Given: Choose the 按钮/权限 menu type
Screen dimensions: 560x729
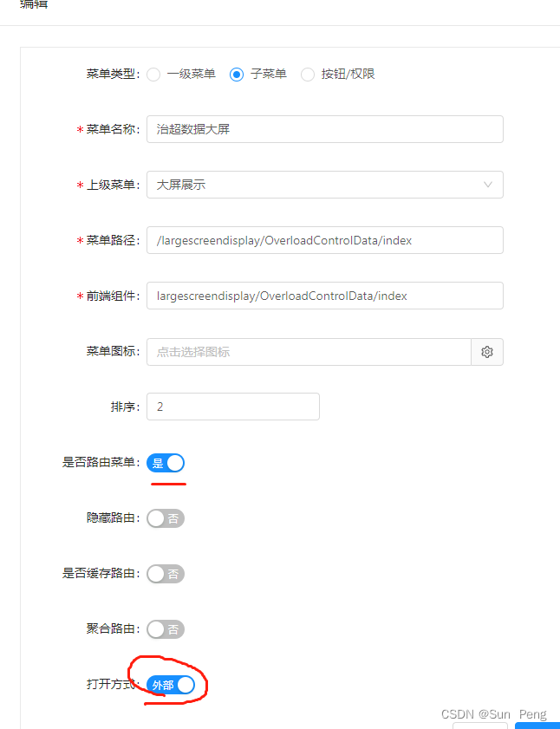Looking at the screenshot, I should tap(308, 74).
